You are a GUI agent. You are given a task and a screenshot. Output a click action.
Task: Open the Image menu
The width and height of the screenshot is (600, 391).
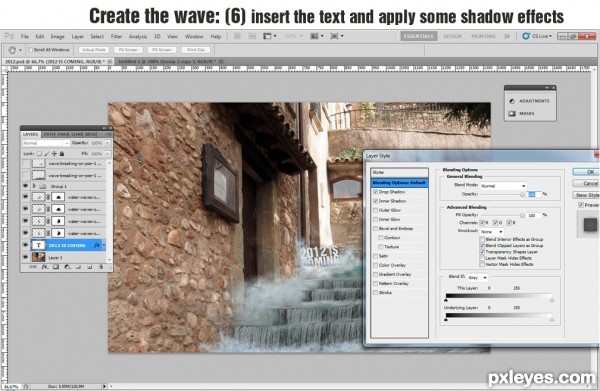(57, 36)
